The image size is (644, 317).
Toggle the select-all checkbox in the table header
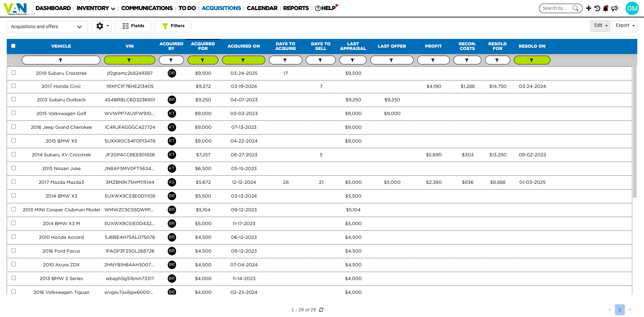(x=13, y=46)
